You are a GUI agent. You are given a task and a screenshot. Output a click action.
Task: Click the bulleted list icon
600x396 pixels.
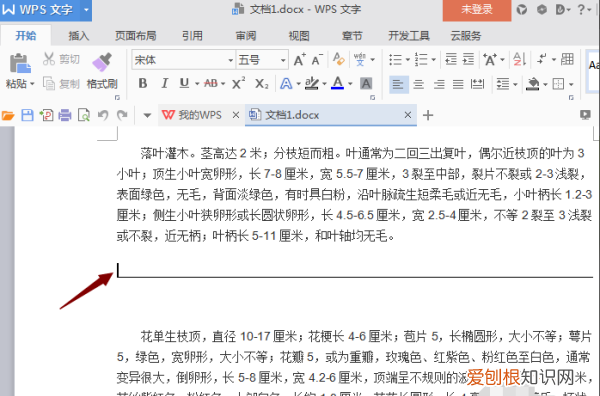pyautogui.click(x=395, y=60)
